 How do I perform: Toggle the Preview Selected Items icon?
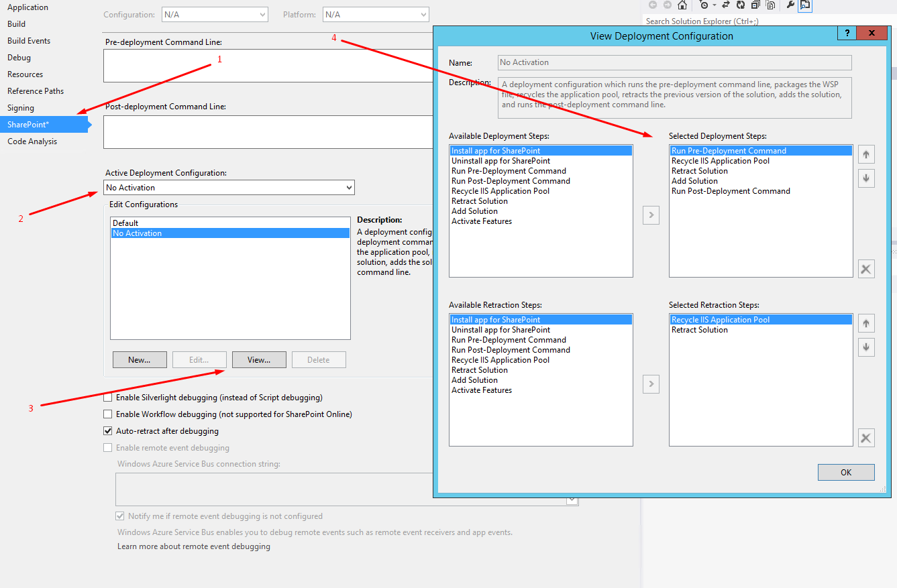tap(804, 5)
